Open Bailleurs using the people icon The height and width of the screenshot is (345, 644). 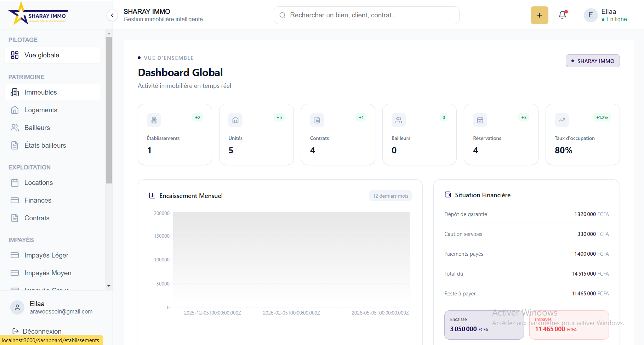point(15,128)
